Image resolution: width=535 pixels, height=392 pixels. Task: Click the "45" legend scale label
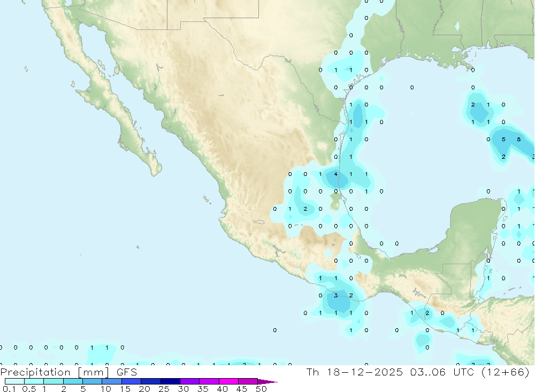(x=242, y=389)
